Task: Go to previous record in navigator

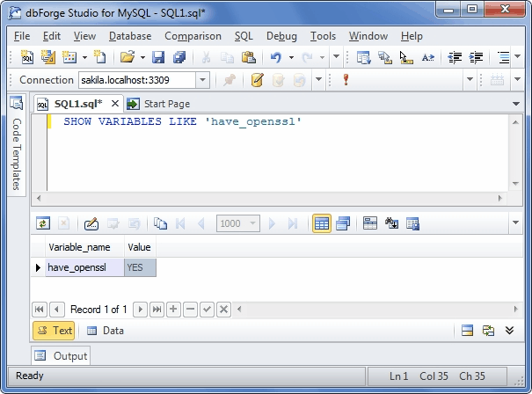Action: 56,310
